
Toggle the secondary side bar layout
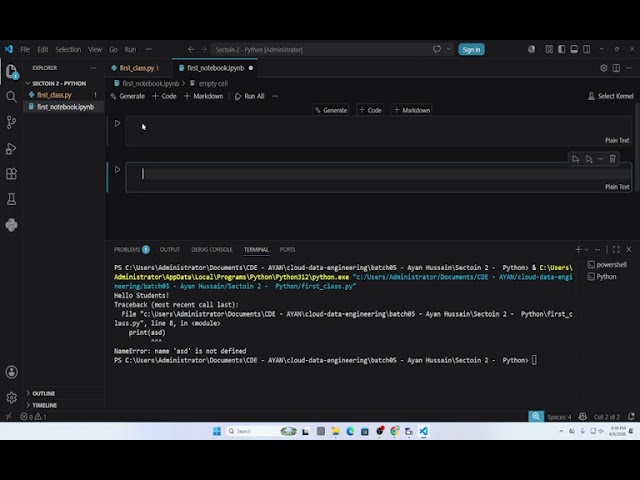point(587,49)
